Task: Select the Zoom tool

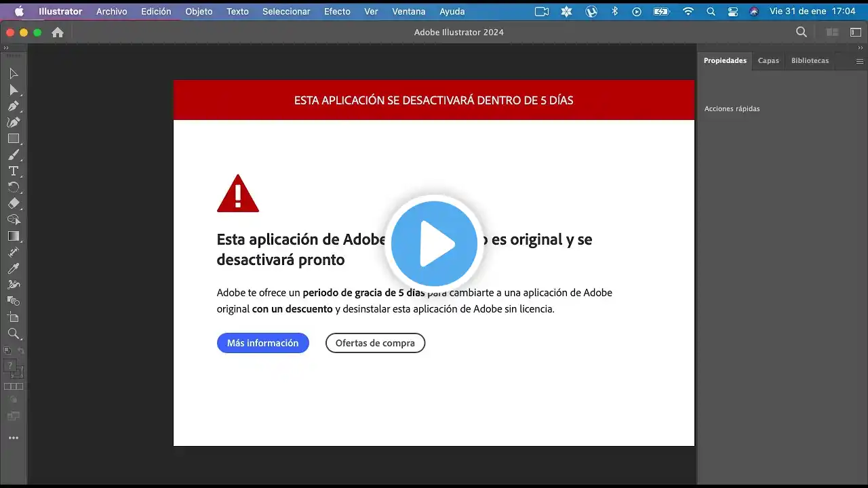Action: 14,333
